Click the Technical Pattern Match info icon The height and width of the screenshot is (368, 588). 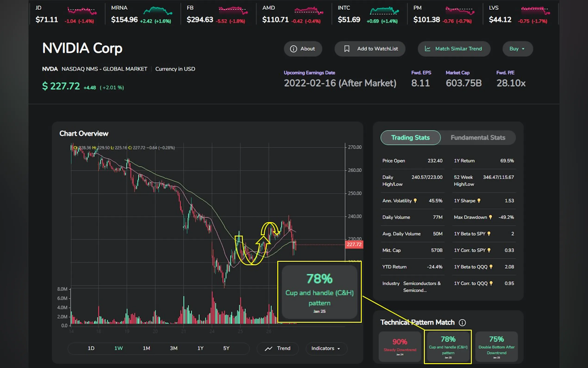[462, 323]
